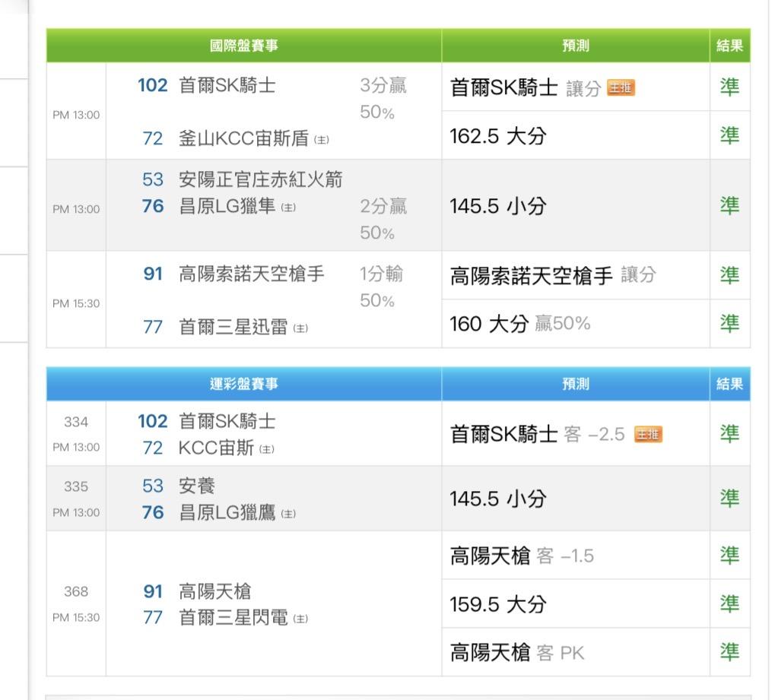Select team 首爾三星閃電

coord(233,618)
